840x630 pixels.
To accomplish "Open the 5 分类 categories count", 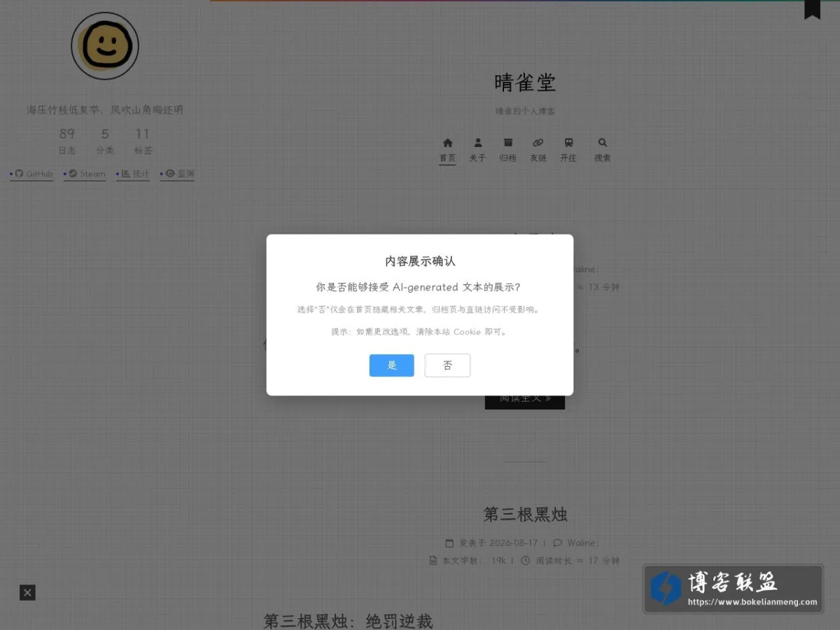I will point(105,141).
